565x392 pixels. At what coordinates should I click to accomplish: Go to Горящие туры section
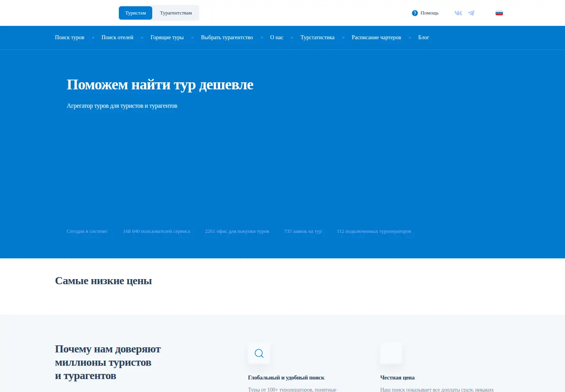[167, 38]
